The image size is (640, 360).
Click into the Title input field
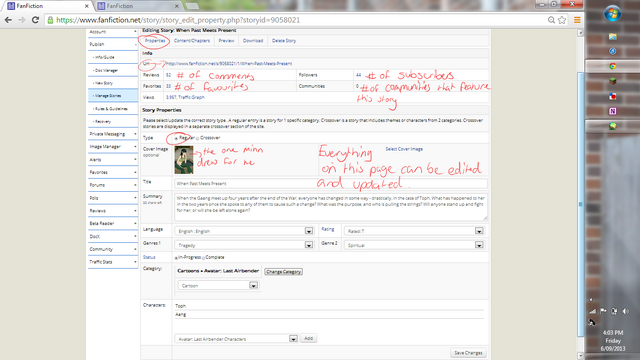(331, 183)
